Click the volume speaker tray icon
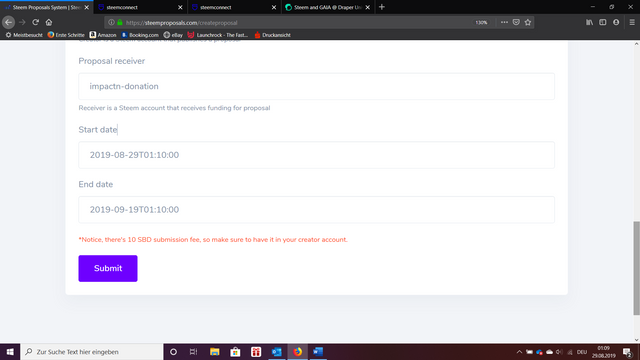The image size is (640, 360). click(559, 352)
